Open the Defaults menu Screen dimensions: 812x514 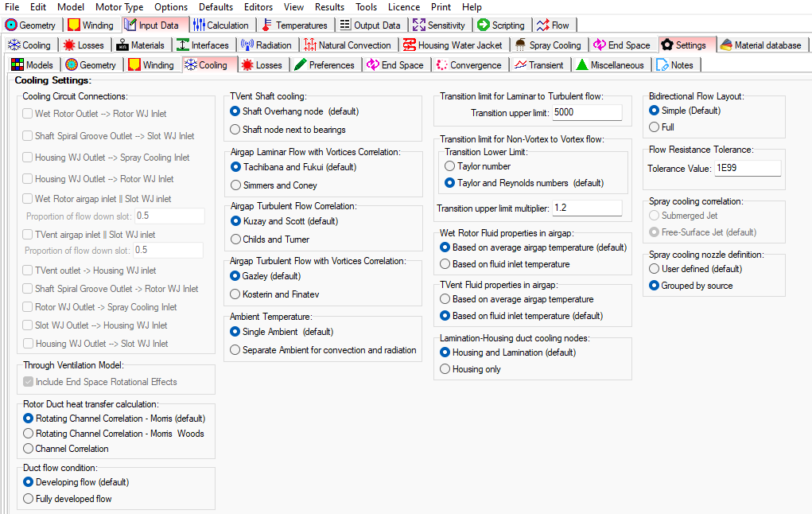click(216, 7)
